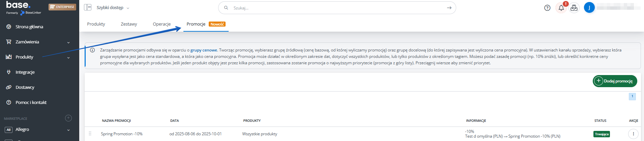Open notifications via the bell icon

pyautogui.click(x=561, y=8)
